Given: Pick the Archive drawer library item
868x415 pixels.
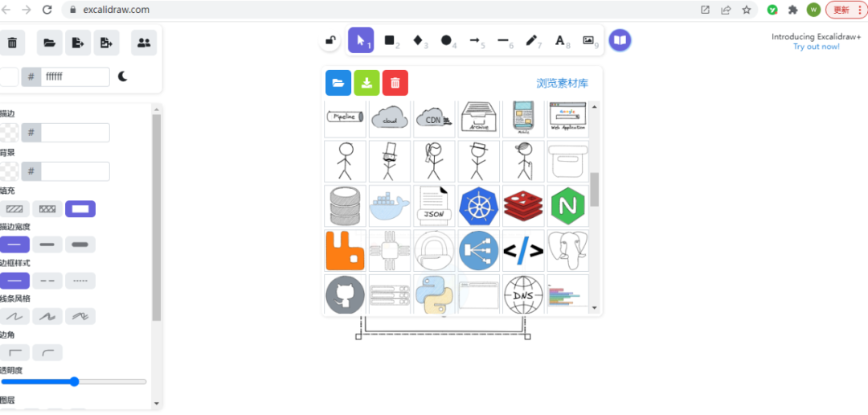Looking at the screenshot, I should (479, 119).
